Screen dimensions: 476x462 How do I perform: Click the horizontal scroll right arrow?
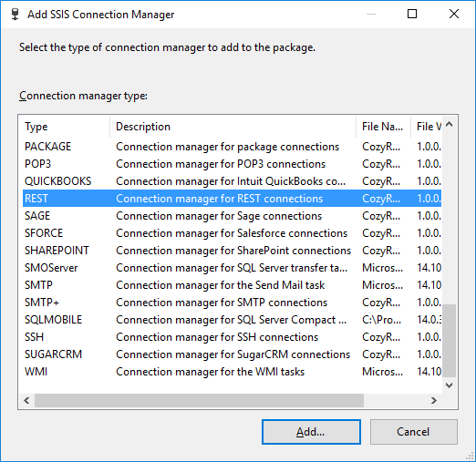pyautogui.click(x=434, y=400)
